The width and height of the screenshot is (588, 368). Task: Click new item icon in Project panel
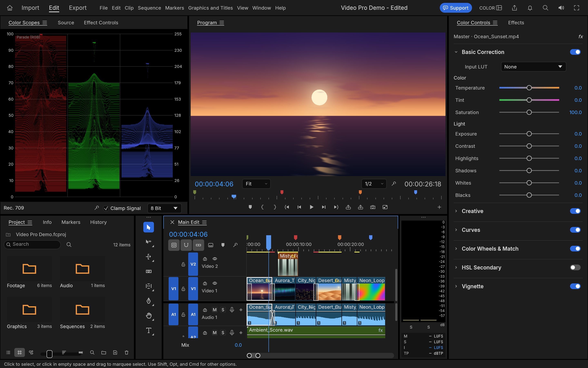(115, 352)
